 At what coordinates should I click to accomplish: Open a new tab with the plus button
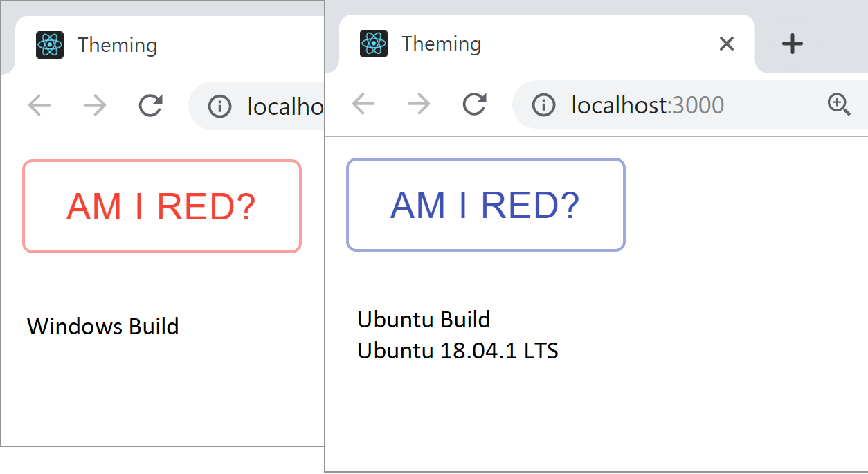coord(792,44)
